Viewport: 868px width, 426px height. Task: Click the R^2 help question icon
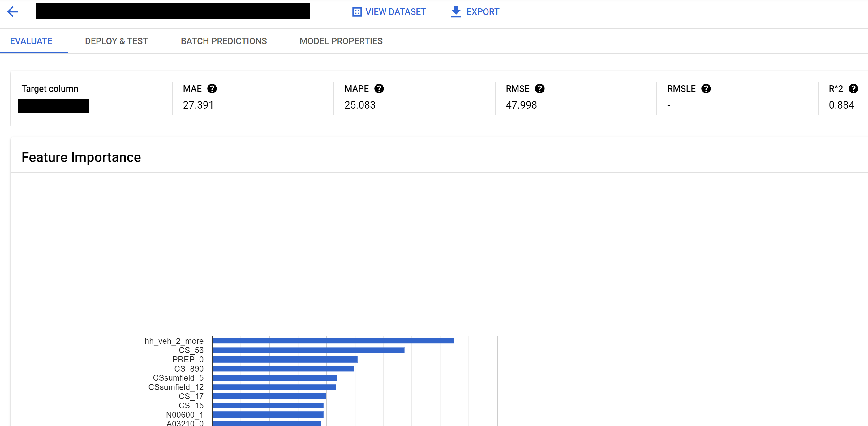coord(853,88)
